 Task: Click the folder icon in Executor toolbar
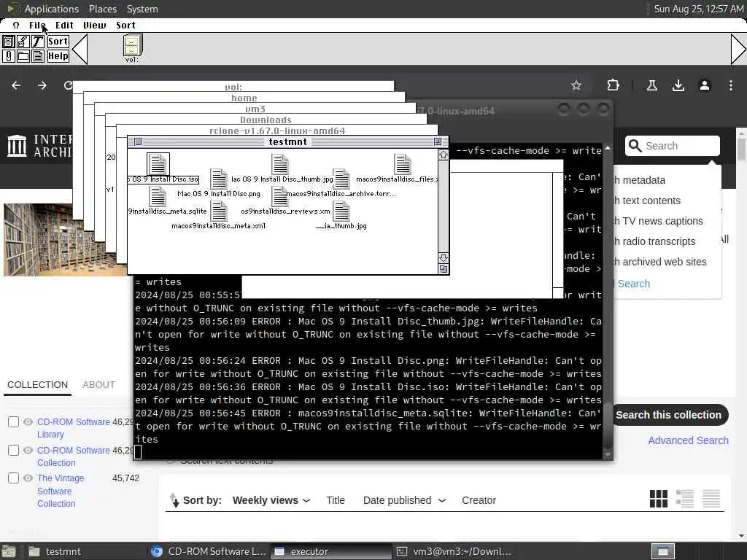[23, 56]
